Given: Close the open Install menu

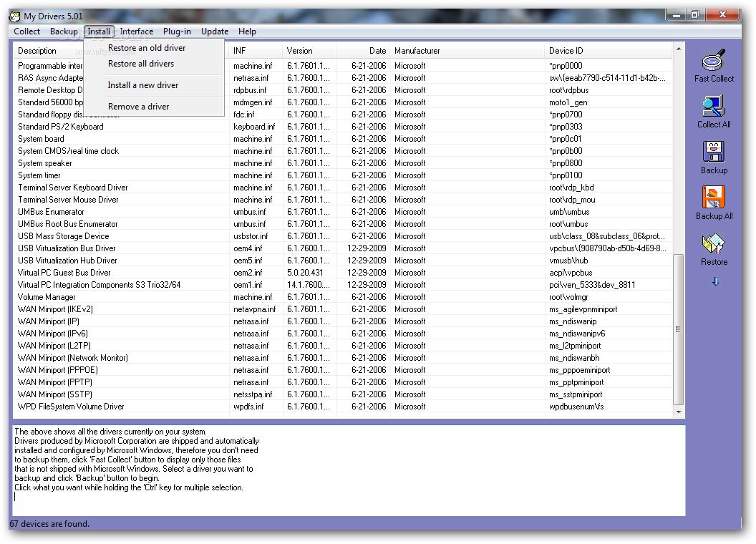Looking at the screenshot, I should (99, 31).
